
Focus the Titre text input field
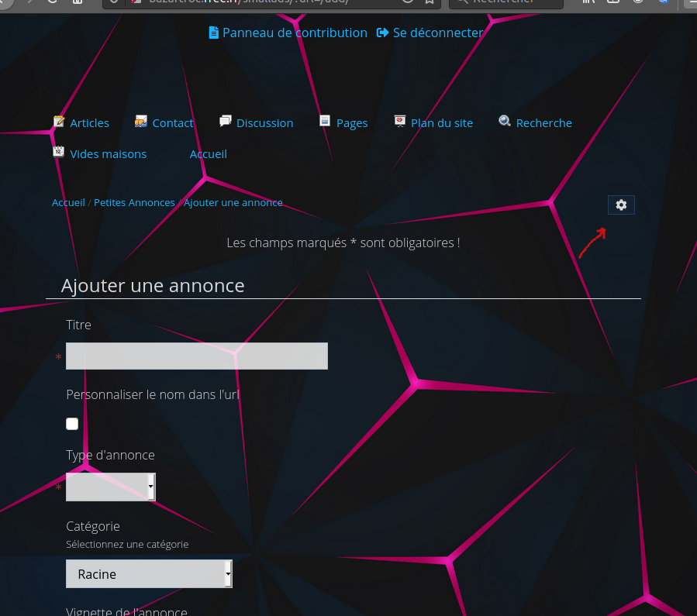tap(197, 356)
